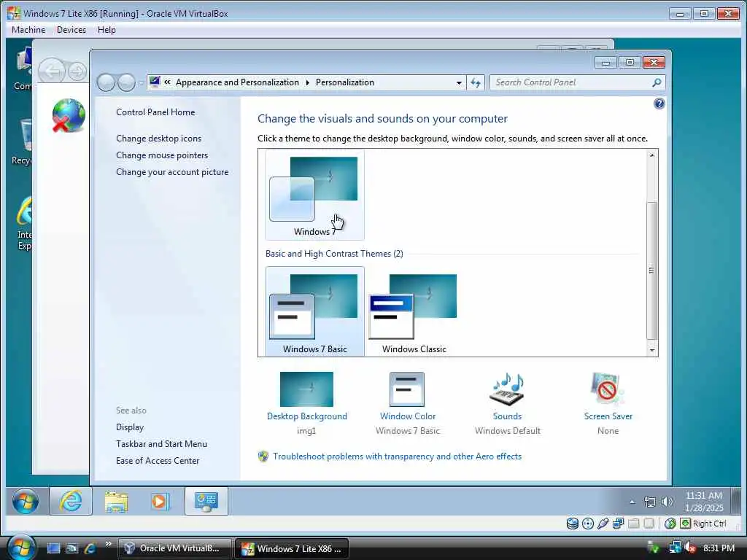Click the guest volume speaker icon

pos(667,502)
